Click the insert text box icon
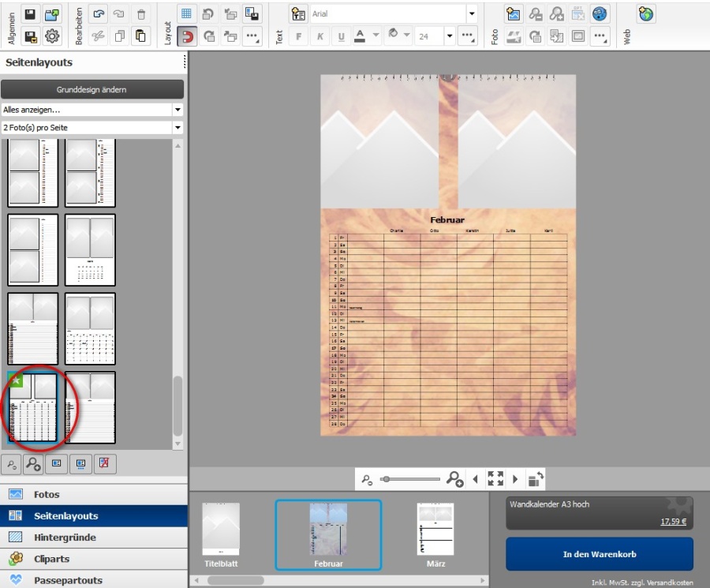The height and width of the screenshot is (588, 710). click(x=298, y=14)
